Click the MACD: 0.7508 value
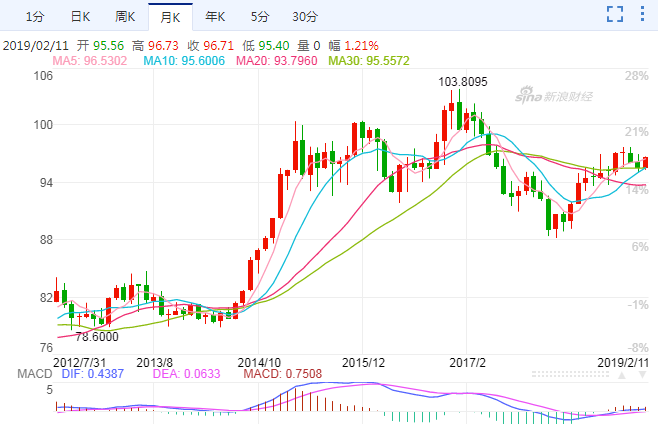Screen dimensions: 663x424 (x=282, y=374)
